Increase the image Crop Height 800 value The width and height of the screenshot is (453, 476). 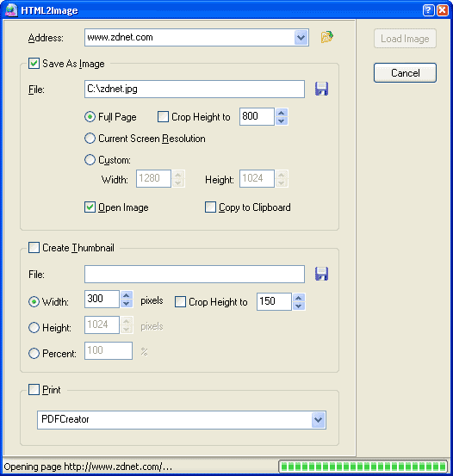pyautogui.click(x=282, y=113)
